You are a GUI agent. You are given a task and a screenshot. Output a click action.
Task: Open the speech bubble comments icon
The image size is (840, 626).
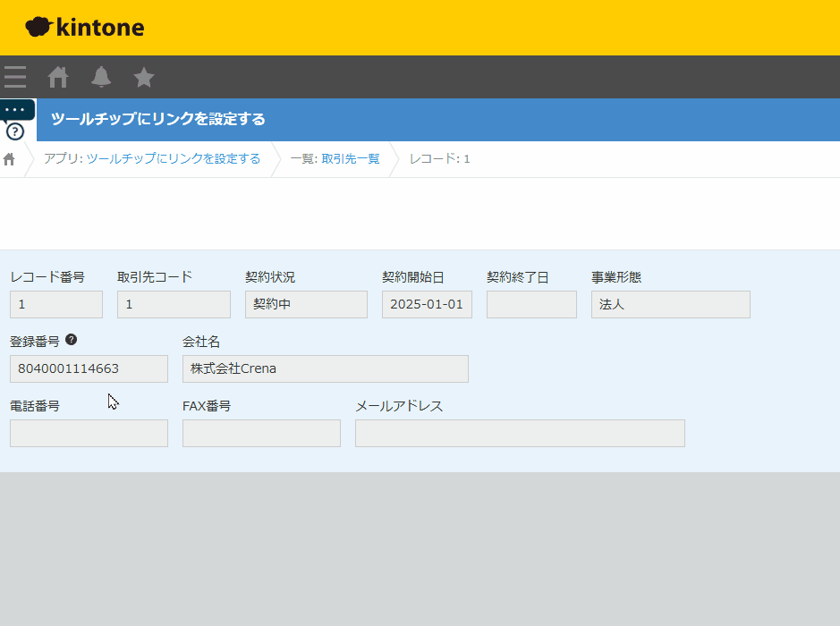[16, 109]
